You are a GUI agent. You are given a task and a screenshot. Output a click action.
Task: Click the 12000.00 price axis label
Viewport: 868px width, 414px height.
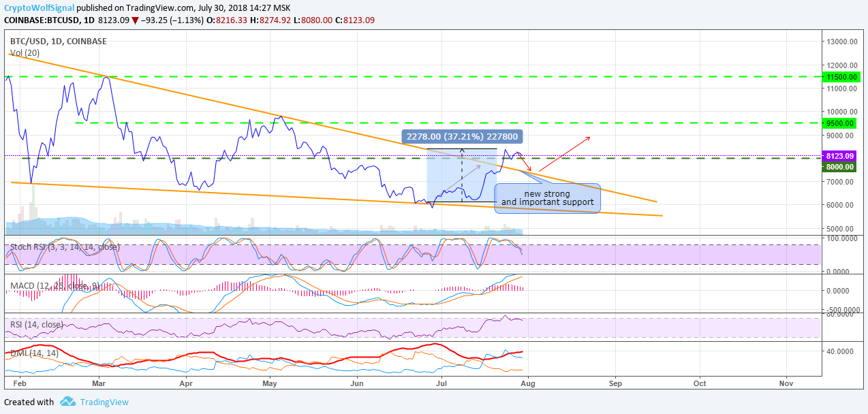coord(842,65)
